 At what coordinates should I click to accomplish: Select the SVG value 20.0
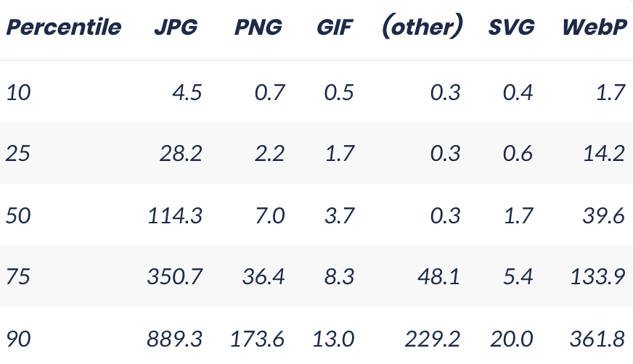tap(512, 339)
